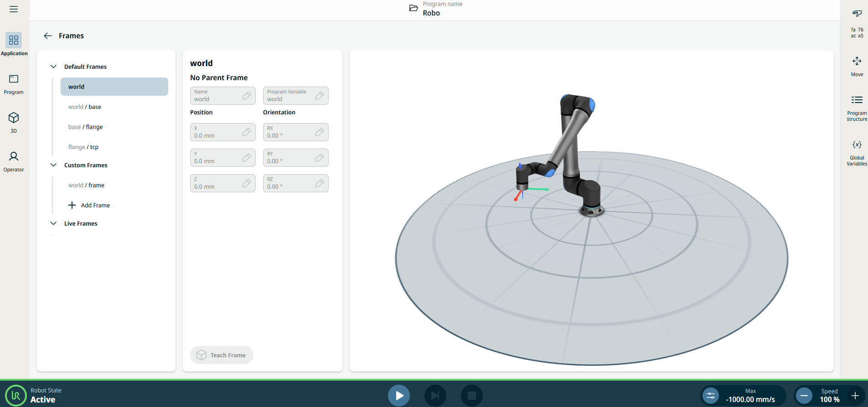Image resolution: width=868 pixels, height=407 pixels.
Task: Increase speed with the plus button
Action: 855,396
